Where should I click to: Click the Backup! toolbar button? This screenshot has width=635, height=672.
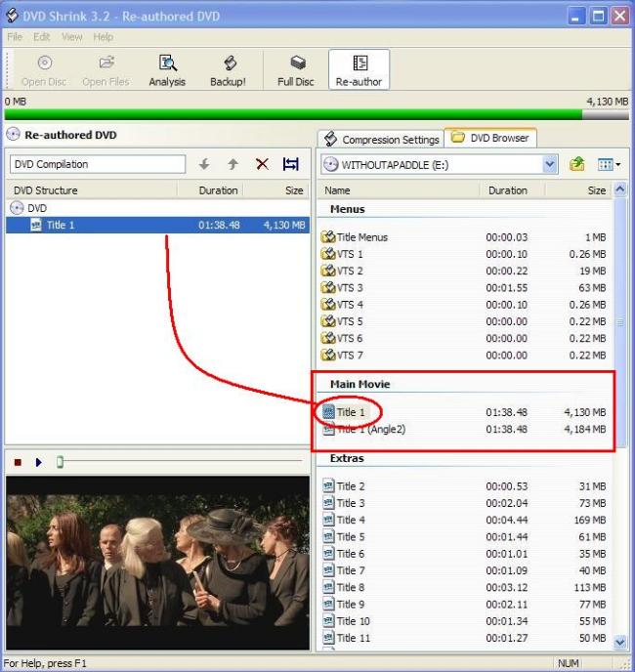point(228,70)
